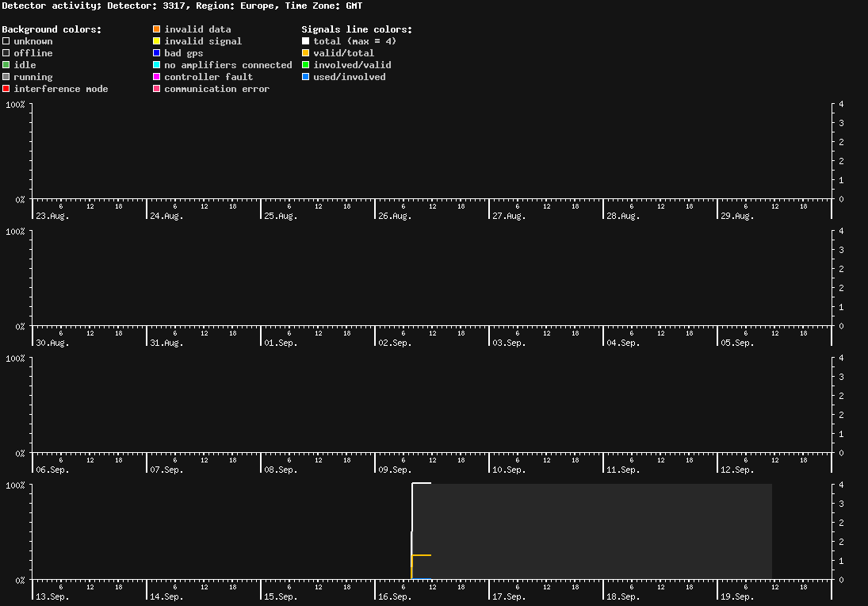The image size is (868, 606).
Task: Click the offline background color swatch
Action: [6, 53]
